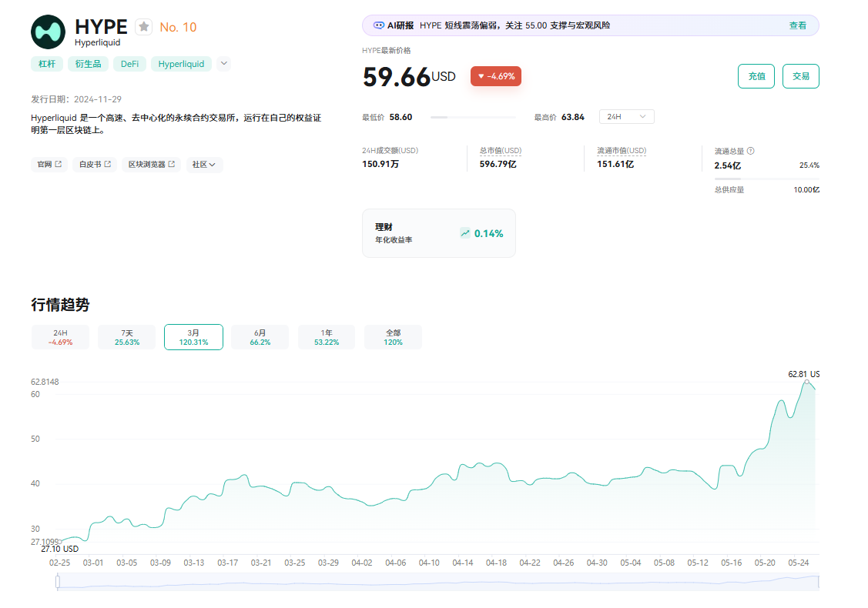868x608 pixels.
Task: Click the 交易 trade button
Action: pos(800,76)
